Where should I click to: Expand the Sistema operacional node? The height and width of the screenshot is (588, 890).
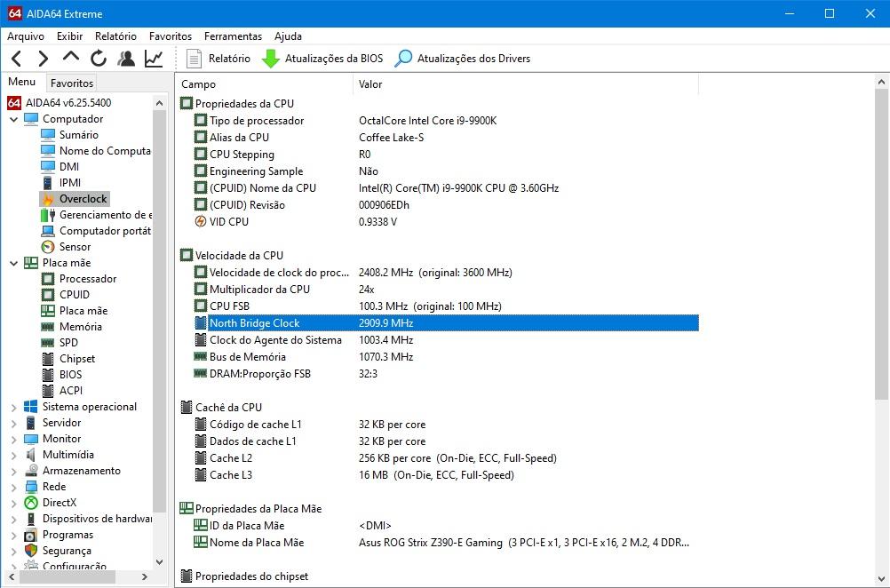13,407
